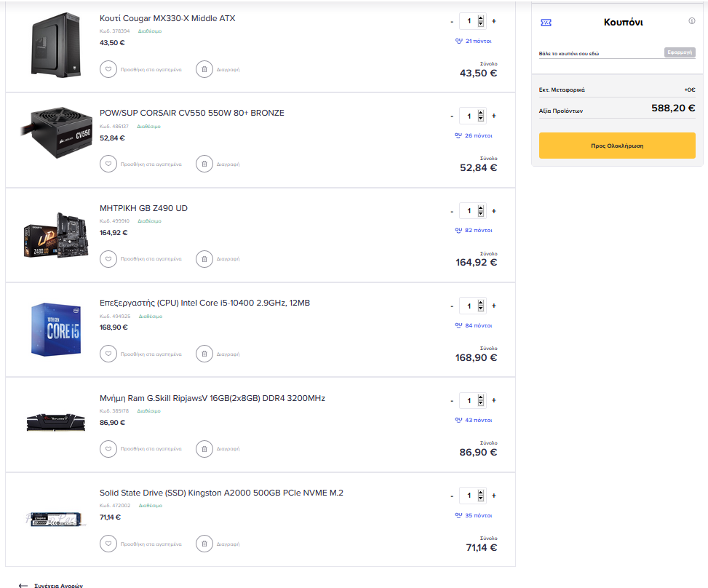Decrease quantity of Cougar MX330-X with minus

[452, 22]
